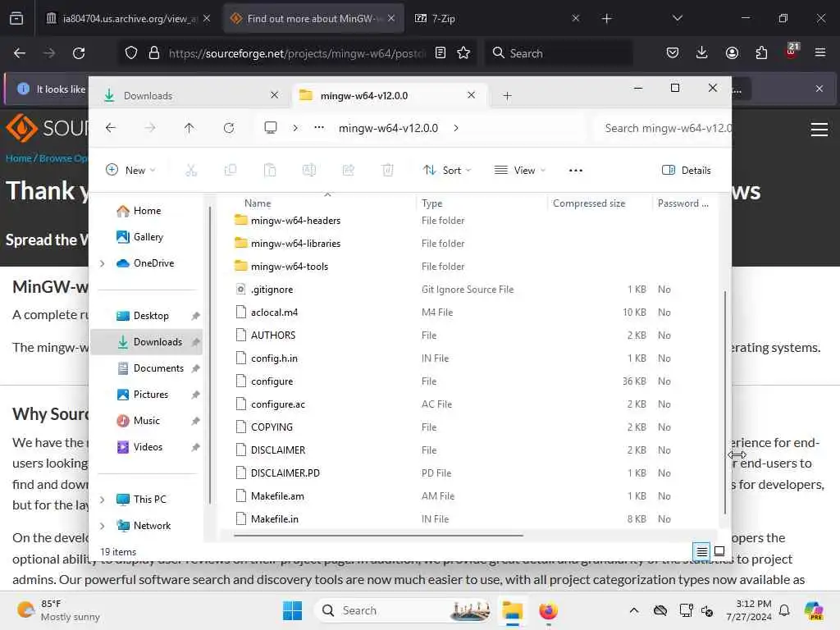Go back in File Explorer
Viewport: 840px width, 630px height.
coord(111,128)
